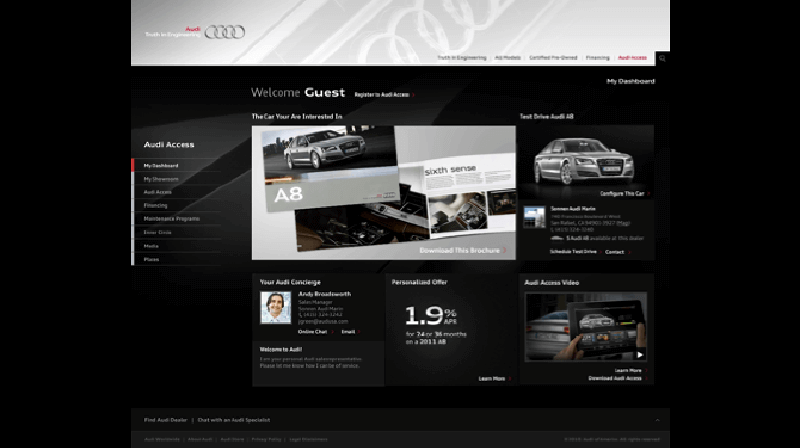
Task: Click the small car icon beside A8 availability
Action: coord(557,238)
